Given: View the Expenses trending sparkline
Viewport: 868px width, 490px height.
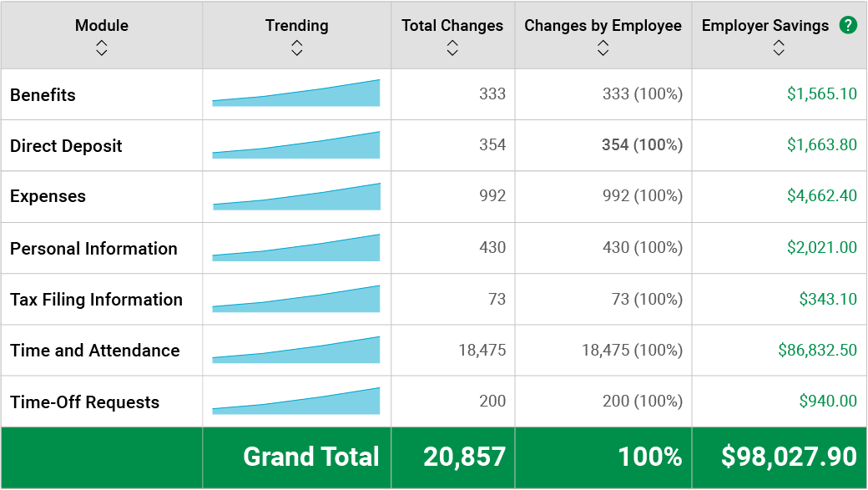Looking at the screenshot, I should (x=296, y=197).
